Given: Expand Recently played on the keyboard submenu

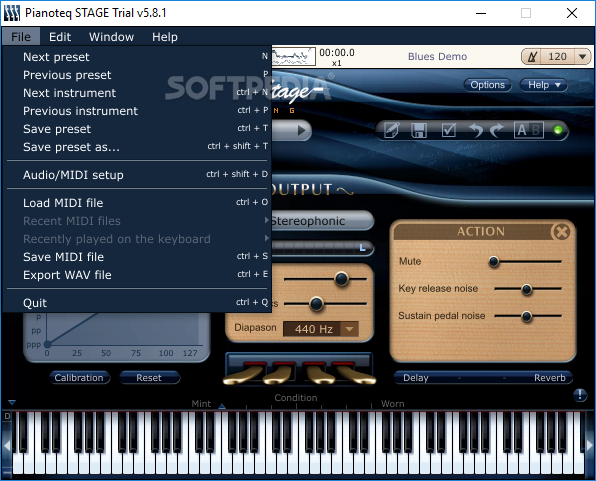Looking at the screenshot, I should click(x=137, y=239).
